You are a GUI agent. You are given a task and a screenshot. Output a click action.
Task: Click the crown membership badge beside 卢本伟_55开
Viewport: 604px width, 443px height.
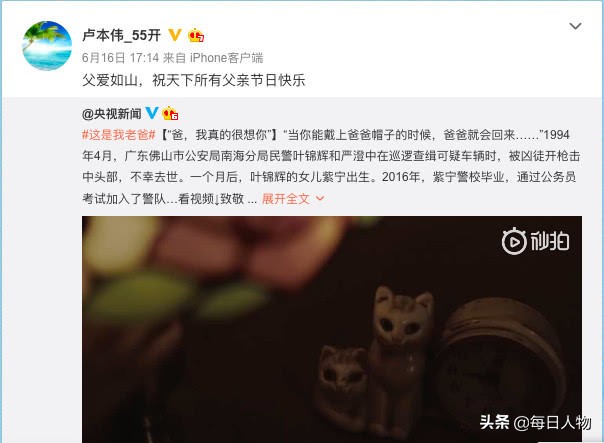coord(196,35)
